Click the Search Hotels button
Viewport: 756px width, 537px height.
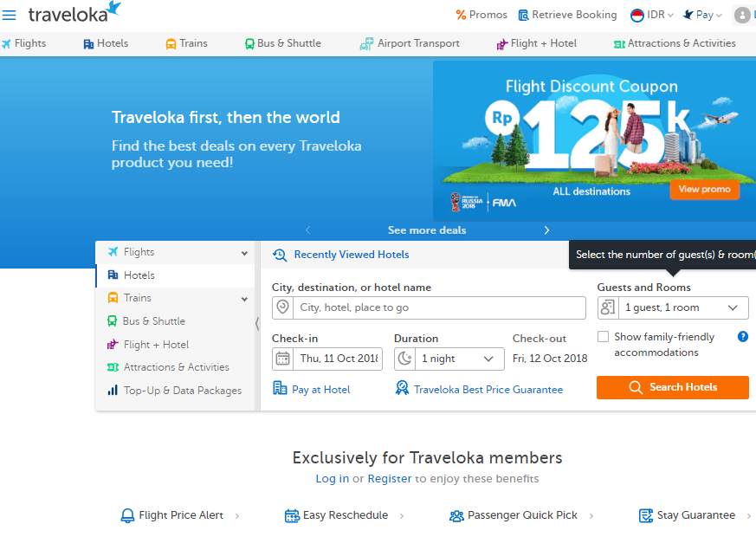pos(673,387)
